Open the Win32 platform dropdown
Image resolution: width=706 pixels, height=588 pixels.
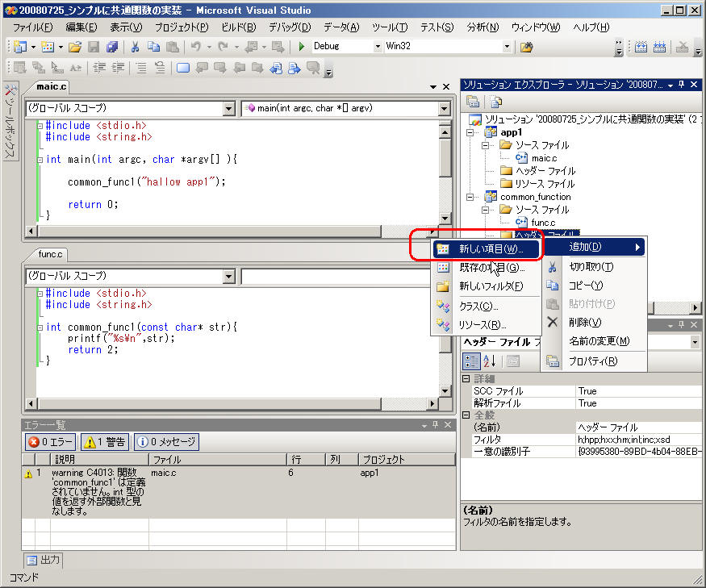tap(507, 47)
